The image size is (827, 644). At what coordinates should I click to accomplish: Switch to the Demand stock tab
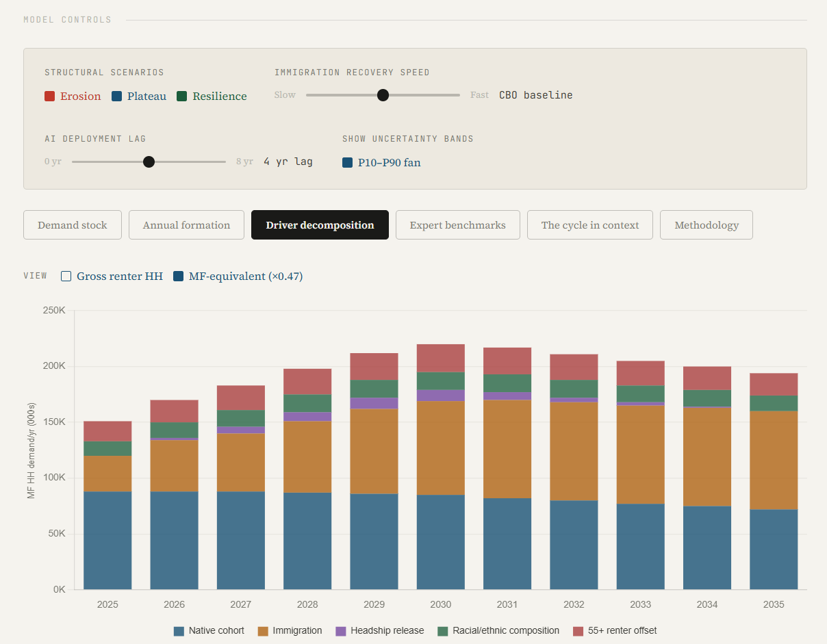tap(73, 225)
